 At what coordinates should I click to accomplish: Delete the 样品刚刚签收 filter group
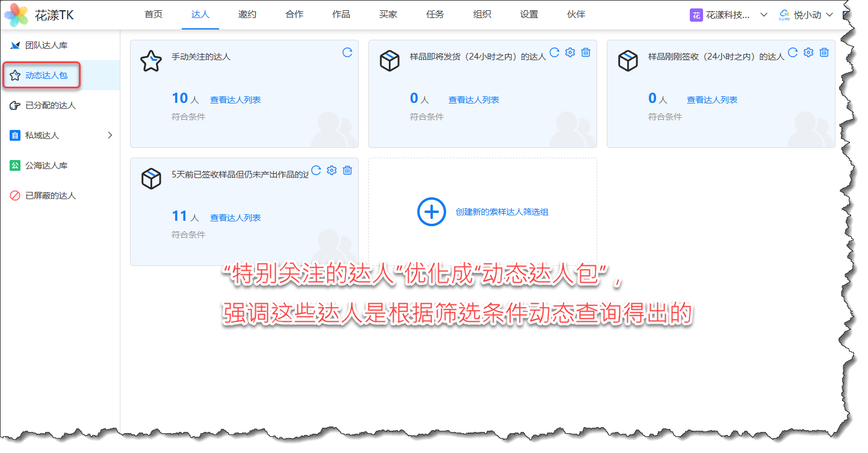[x=824, y=52]
